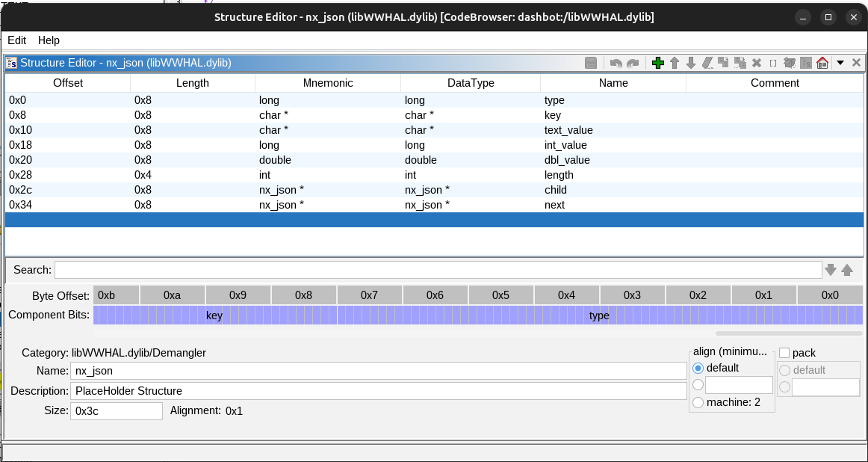Click the move component down arrow
868x462 pixels.
tap(690, 64)
